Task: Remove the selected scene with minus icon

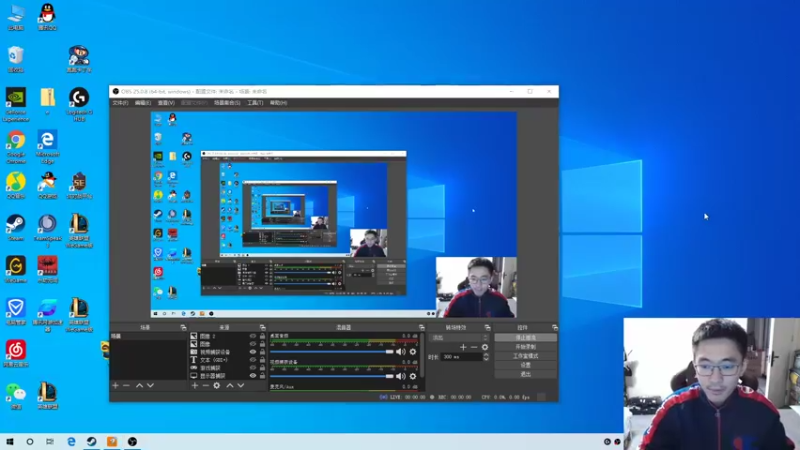Action: click(126, 386)
